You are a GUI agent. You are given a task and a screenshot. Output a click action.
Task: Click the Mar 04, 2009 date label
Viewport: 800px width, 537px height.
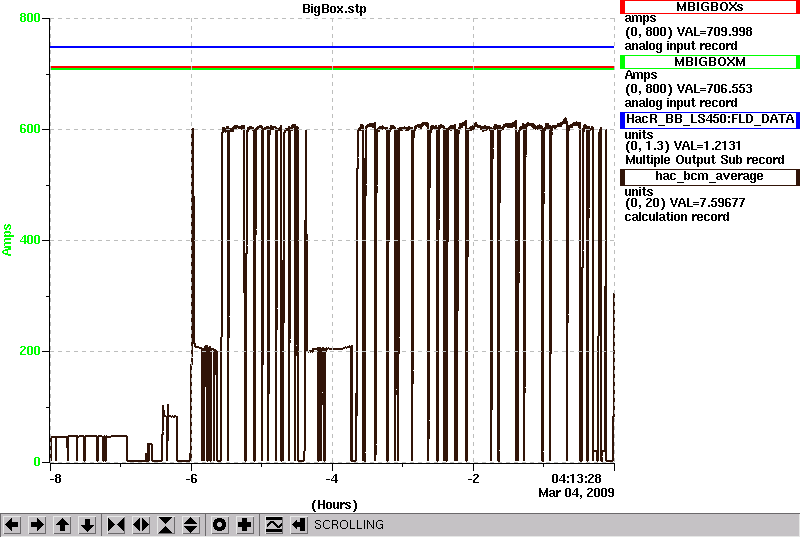576,493
